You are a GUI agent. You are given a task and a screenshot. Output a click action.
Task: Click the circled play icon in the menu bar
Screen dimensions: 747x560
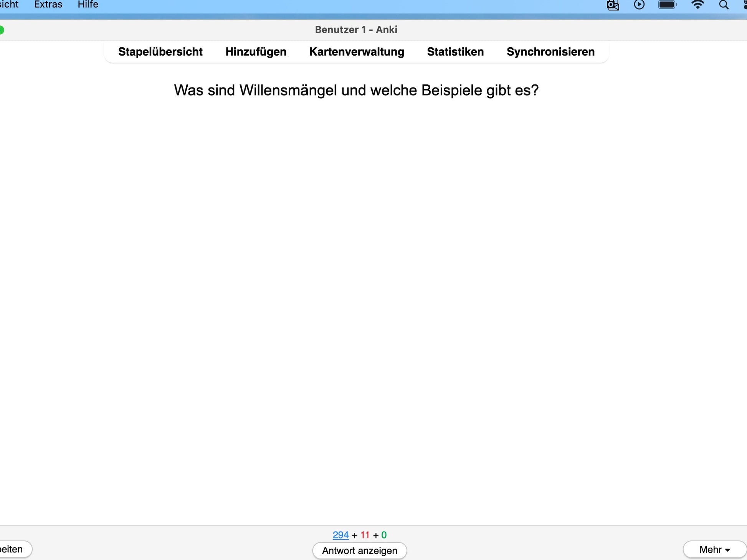639,5
